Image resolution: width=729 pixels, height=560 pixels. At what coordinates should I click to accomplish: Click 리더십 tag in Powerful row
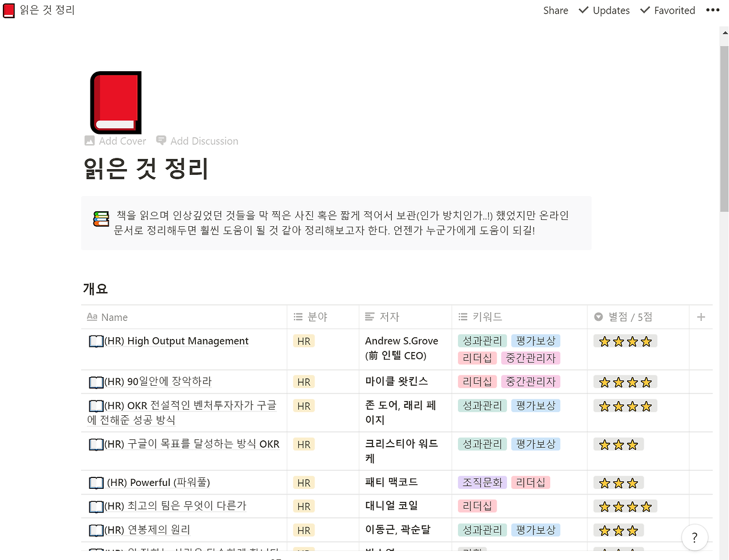pos(531,483)
